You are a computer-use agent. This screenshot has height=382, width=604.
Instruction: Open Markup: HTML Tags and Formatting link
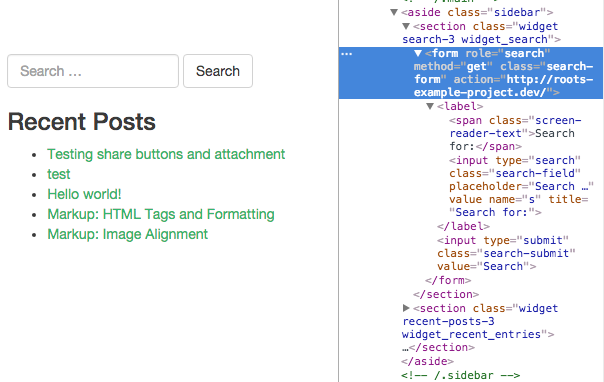tap(161, 214)
